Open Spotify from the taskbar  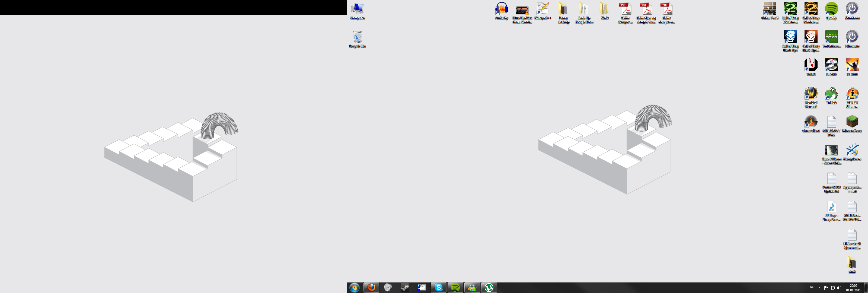(x=455, y=288)
